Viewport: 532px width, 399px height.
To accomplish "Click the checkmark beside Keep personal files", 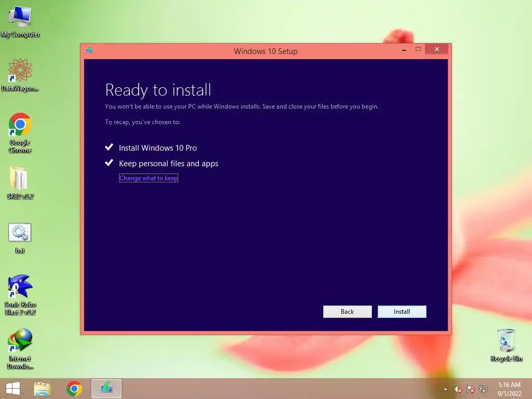I will pos(109,163).
